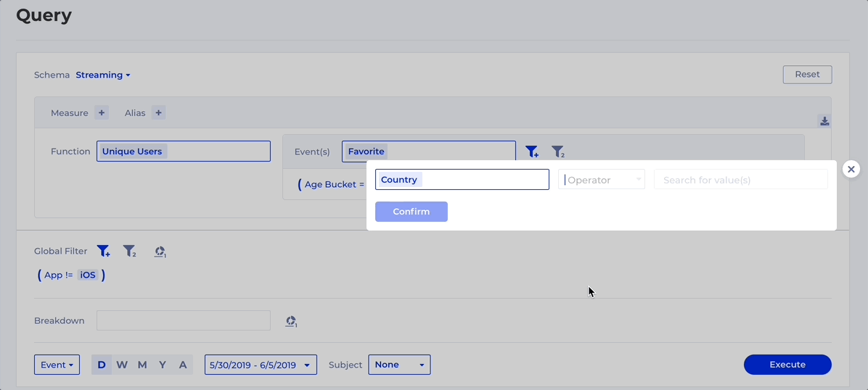Screen dimensions: 868x390
Task: Select weekly granularity W
Action: tap(122, 365)
